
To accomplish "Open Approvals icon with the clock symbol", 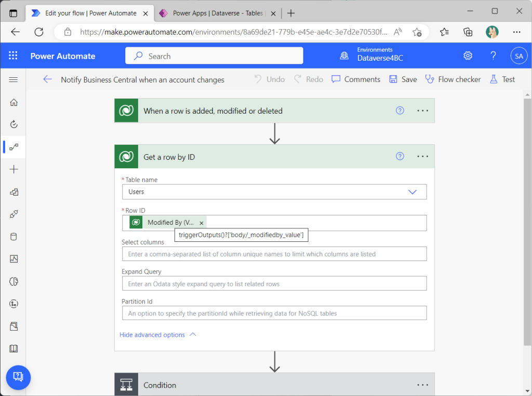I will pyautogui.click(x=14, y=124).
